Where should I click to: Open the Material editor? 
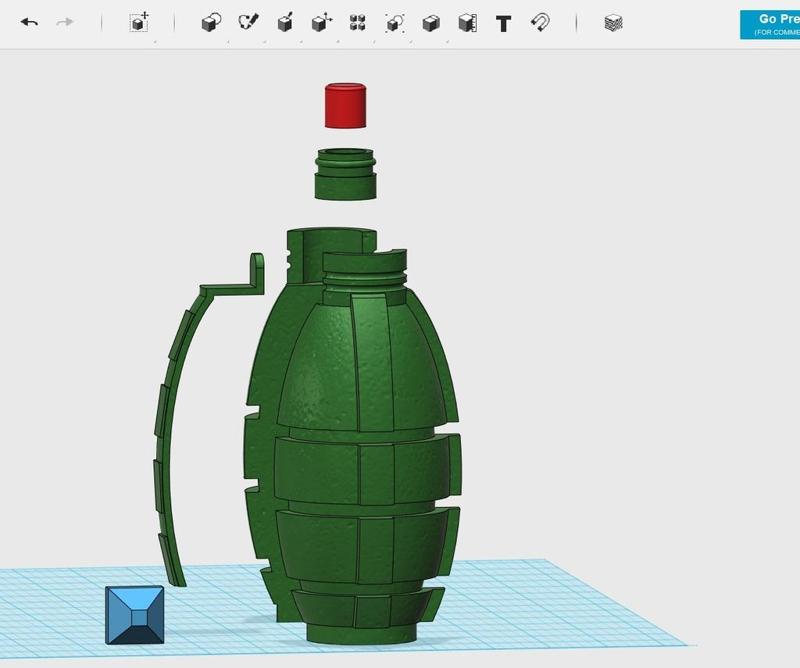point(613,22)
